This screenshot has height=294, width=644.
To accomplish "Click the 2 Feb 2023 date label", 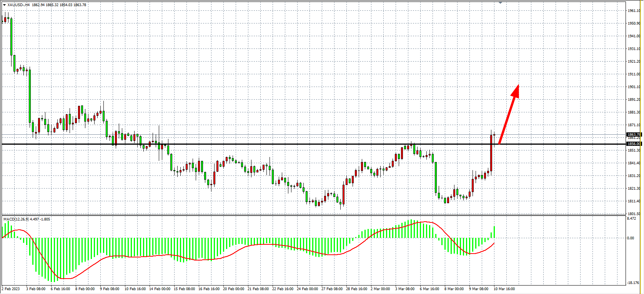I will pyautogui.click(x=11, y=289).
